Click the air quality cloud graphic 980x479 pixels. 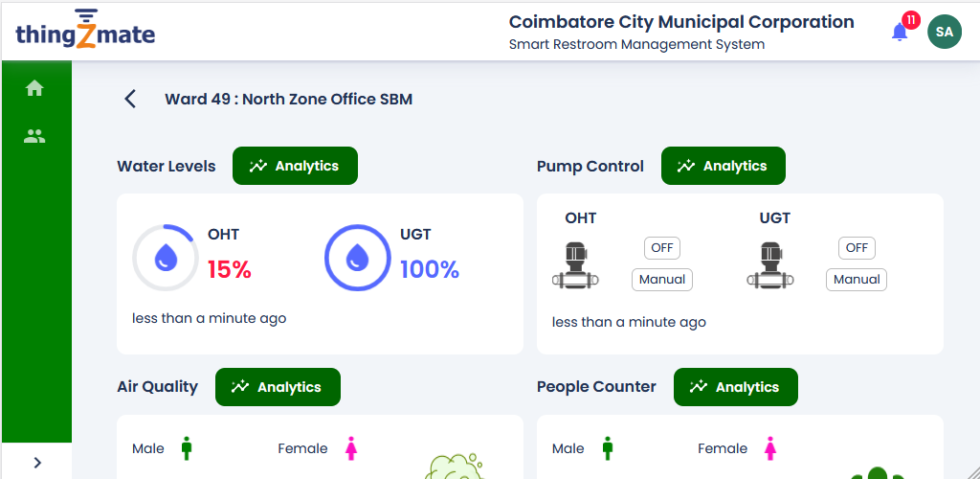pyautogui.click(x=455, y=466)
